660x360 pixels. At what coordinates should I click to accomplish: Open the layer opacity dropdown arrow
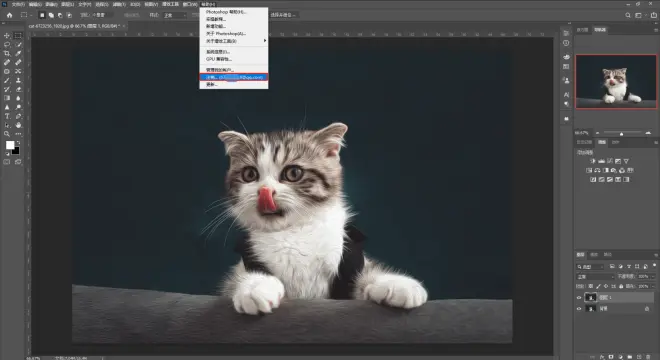tap(652, 277)
